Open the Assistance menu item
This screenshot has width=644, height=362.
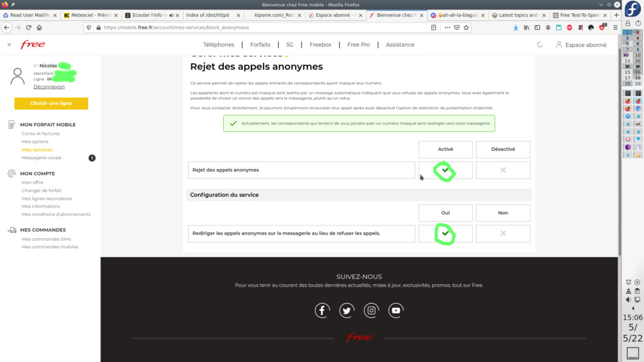pyautogui.click(x=400, y=45)
